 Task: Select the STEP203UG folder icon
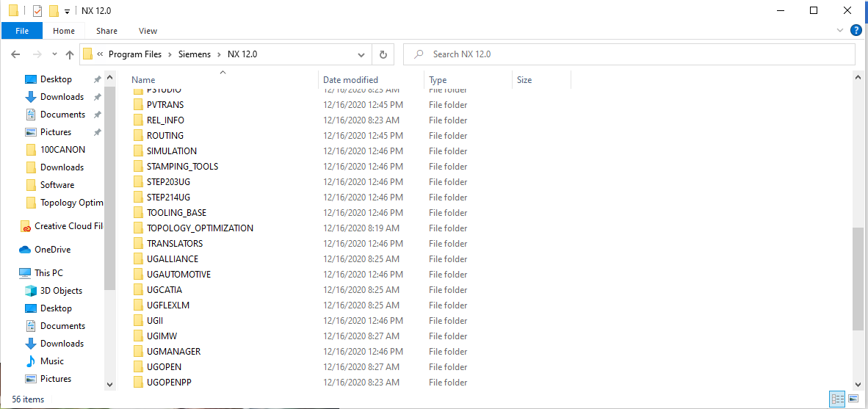coord(138,181)
